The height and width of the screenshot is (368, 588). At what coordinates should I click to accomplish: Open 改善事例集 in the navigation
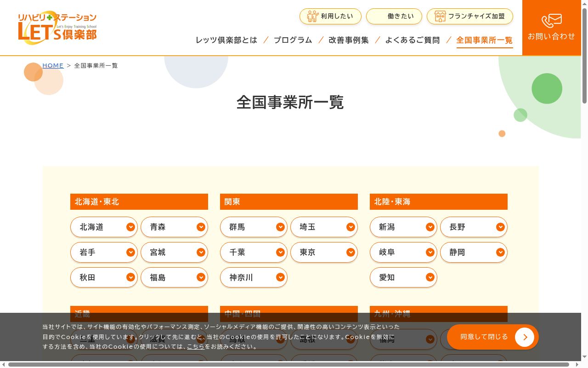349,40
